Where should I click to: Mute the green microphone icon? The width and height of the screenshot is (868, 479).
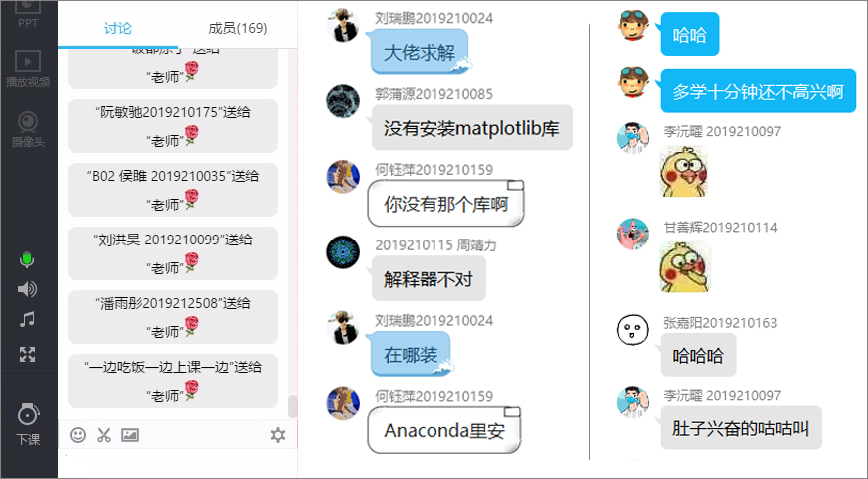coord(27,260)
